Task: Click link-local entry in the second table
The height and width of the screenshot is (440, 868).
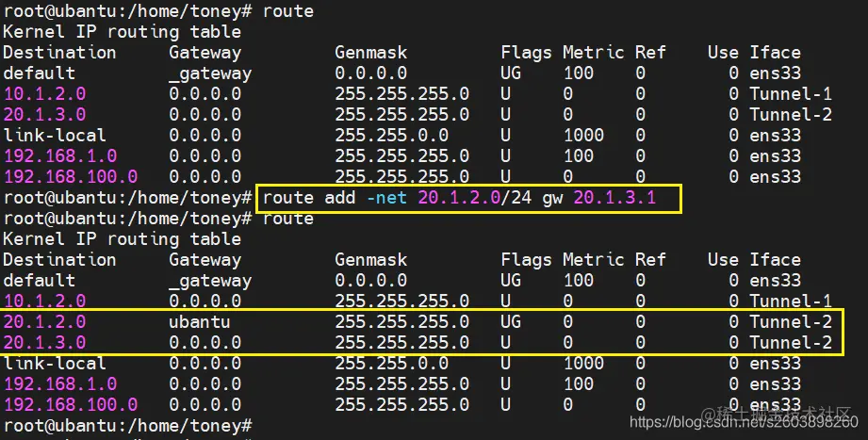Action: click(x=55, y=363)
